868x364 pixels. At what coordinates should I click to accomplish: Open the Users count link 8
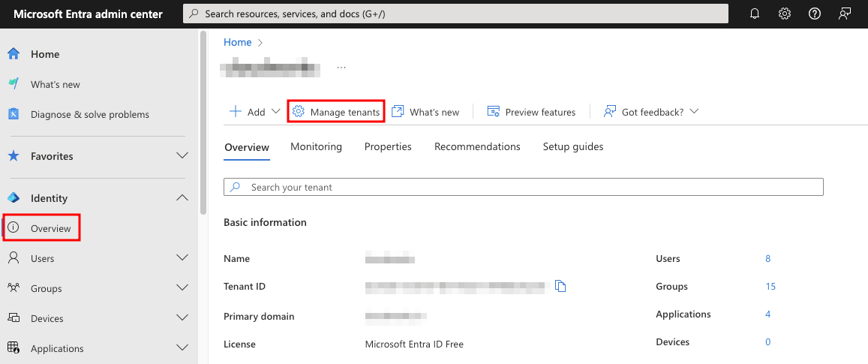[767, 258]
